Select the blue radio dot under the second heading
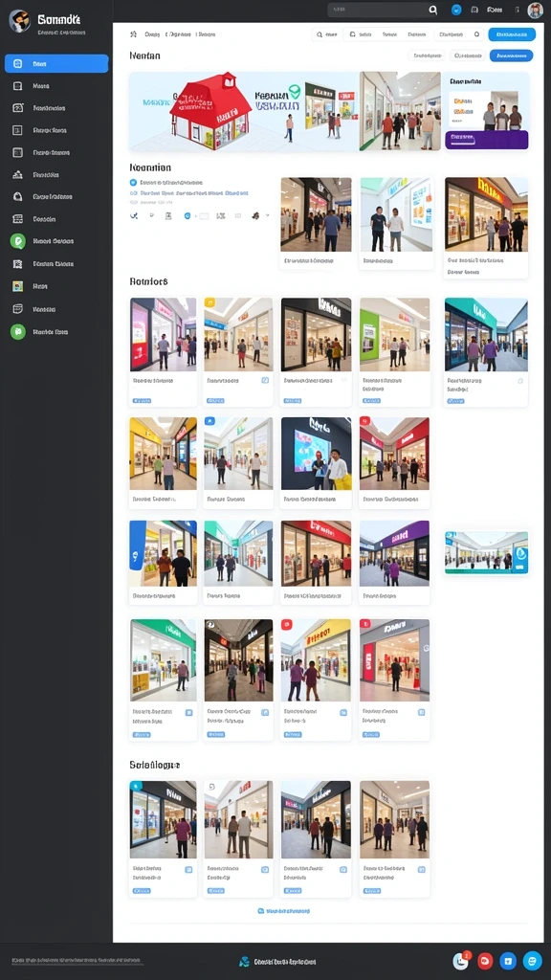 tap(133, 183)
